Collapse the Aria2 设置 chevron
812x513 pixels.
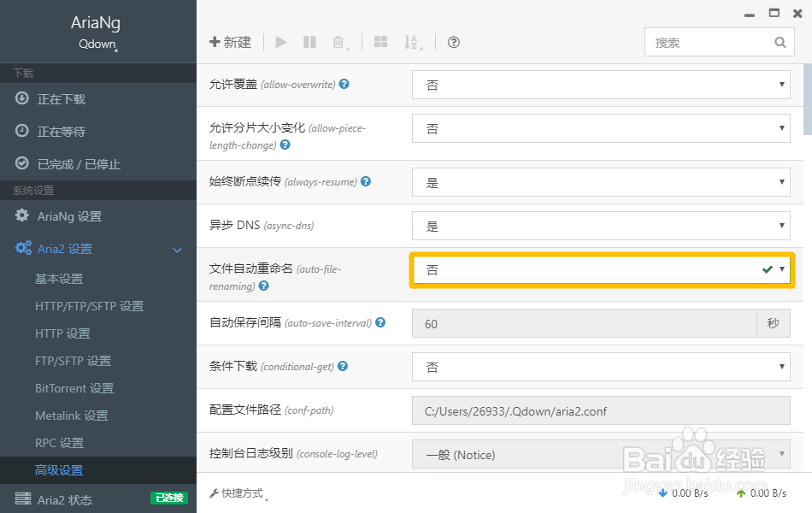tap(177, 251)
